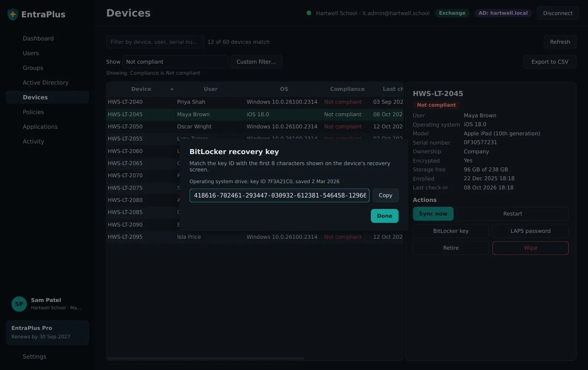Click the BitLocker key action button

(x=451, y=231)
